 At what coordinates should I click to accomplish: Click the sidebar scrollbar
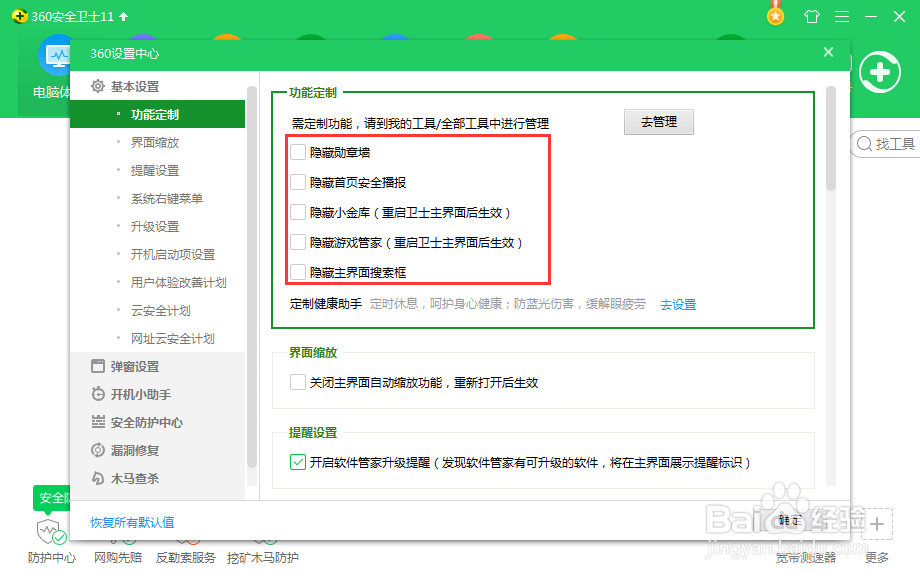click(x=252, y=277)
